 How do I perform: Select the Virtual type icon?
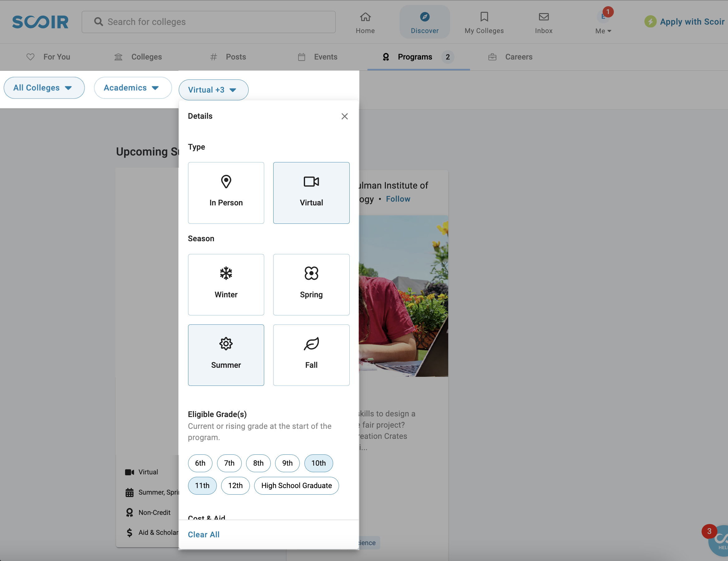click(x=311, y=181)
